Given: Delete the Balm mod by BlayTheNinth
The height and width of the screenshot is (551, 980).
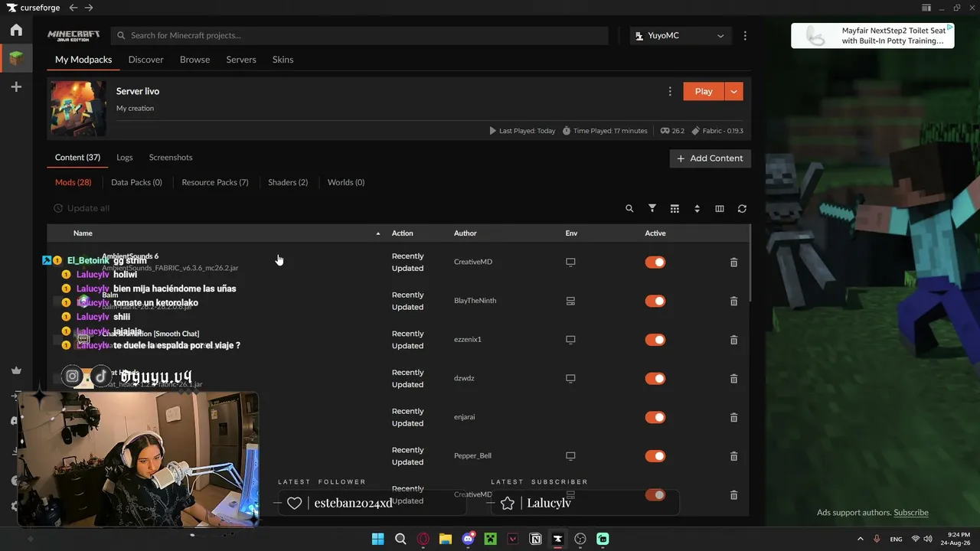Looking at the screenshot, I should (x=733, y=301).
